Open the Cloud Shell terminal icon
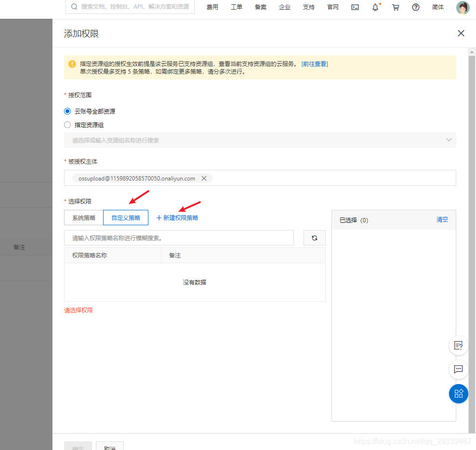 pyautogui.click(x=355, y=7)
